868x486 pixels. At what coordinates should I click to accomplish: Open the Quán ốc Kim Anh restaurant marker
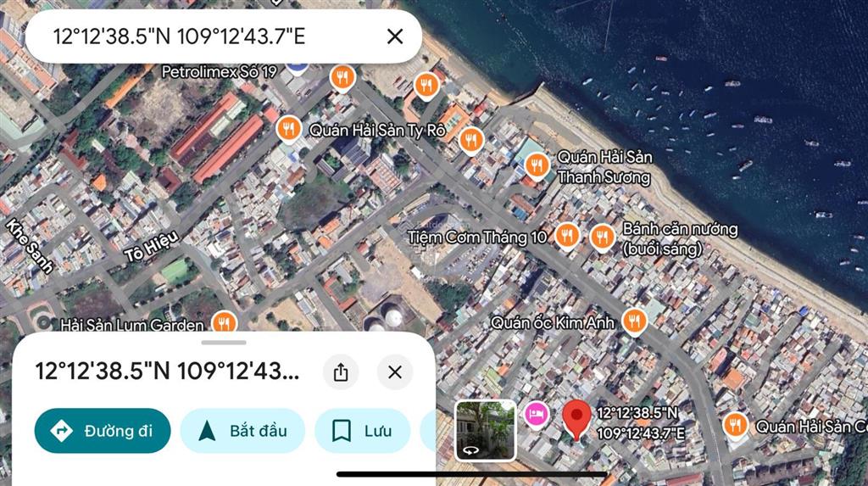pyautogui.click(x=633, y=321)
